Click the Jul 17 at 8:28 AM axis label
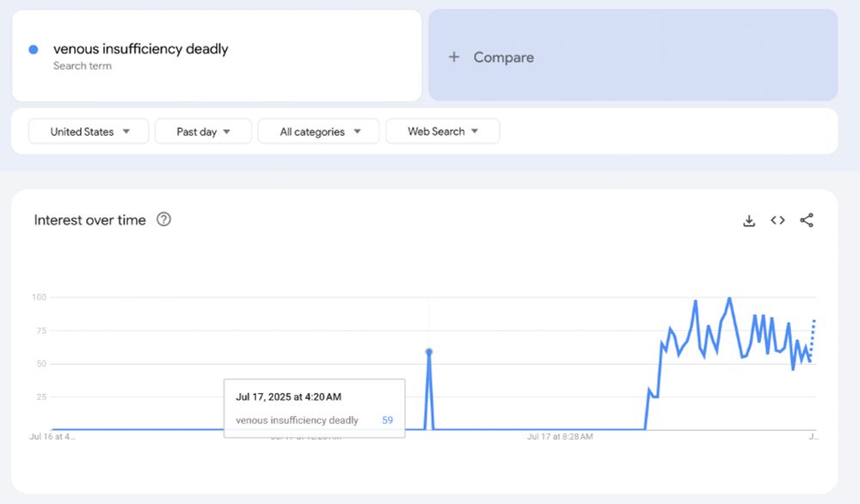The width and height of the screenshot is (860, 504). click(558, 437)
